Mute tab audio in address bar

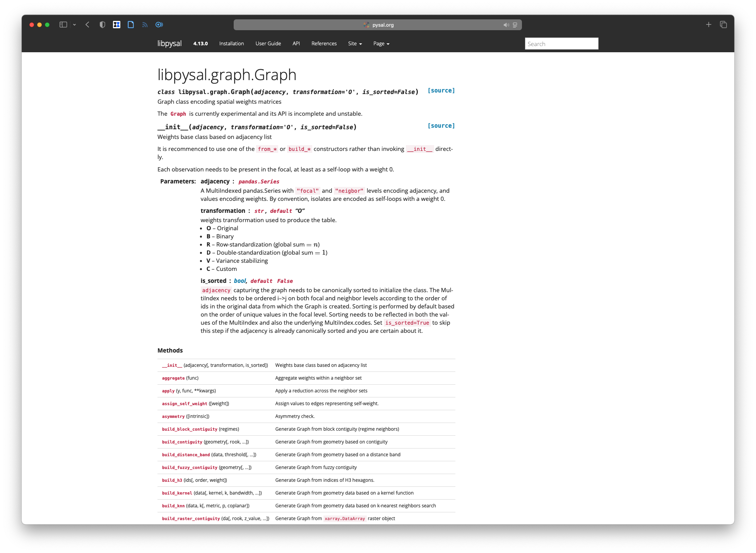(x=506, y=25)
